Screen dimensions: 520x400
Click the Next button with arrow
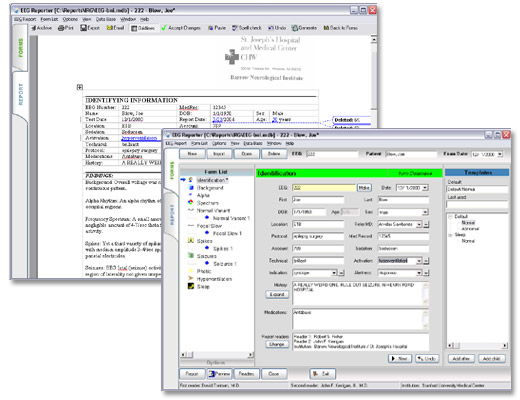click(x=400, y=359)
